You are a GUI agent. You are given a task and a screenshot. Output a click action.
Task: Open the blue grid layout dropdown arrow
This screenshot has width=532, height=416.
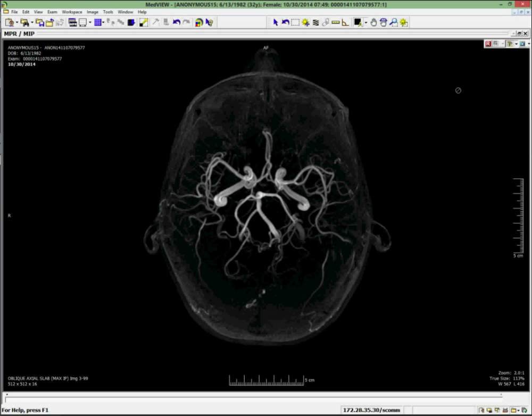click(x=104, y=22)
